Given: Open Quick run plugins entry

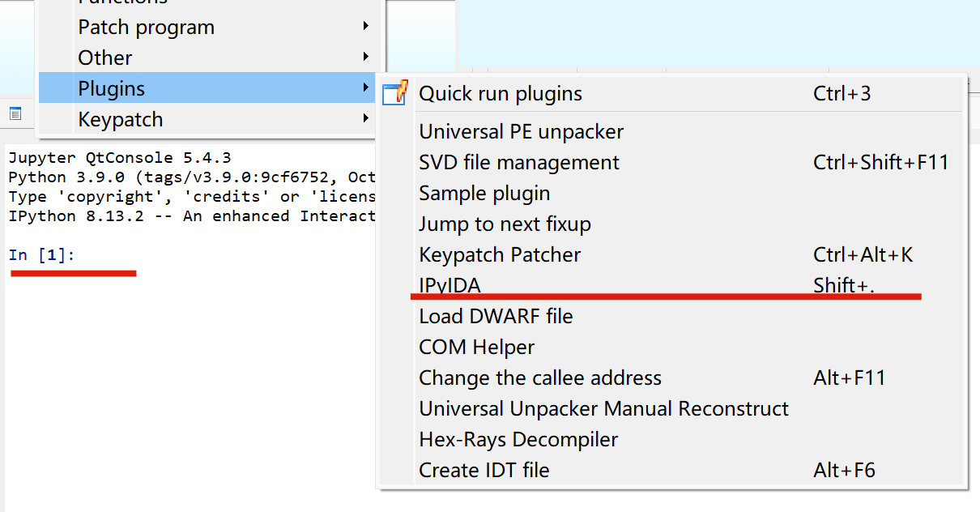Looking at the screenshot, I should pos(501,94).
